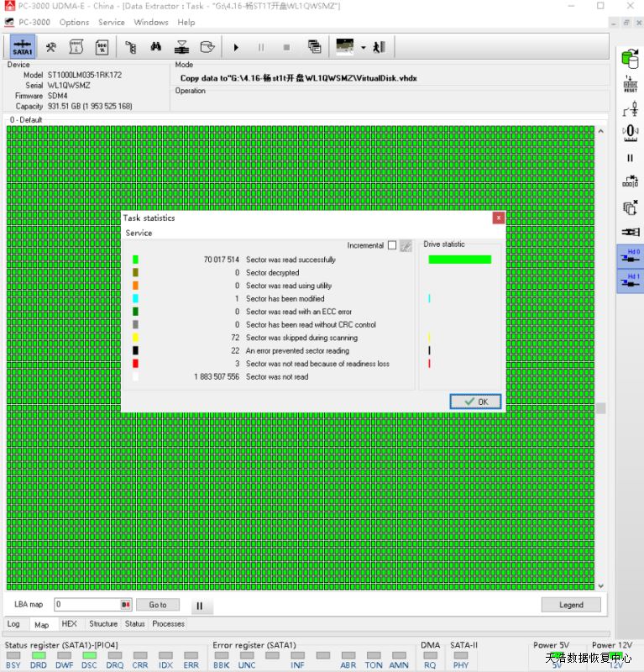Click the Go to button
The image size is (644, 672).
pos(158,605)
